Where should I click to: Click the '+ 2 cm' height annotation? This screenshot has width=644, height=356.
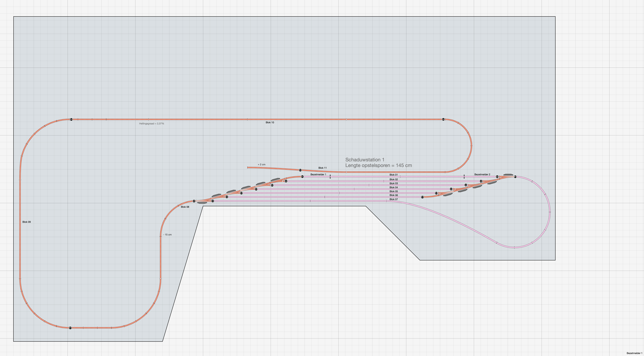click(x=262, y=164)
